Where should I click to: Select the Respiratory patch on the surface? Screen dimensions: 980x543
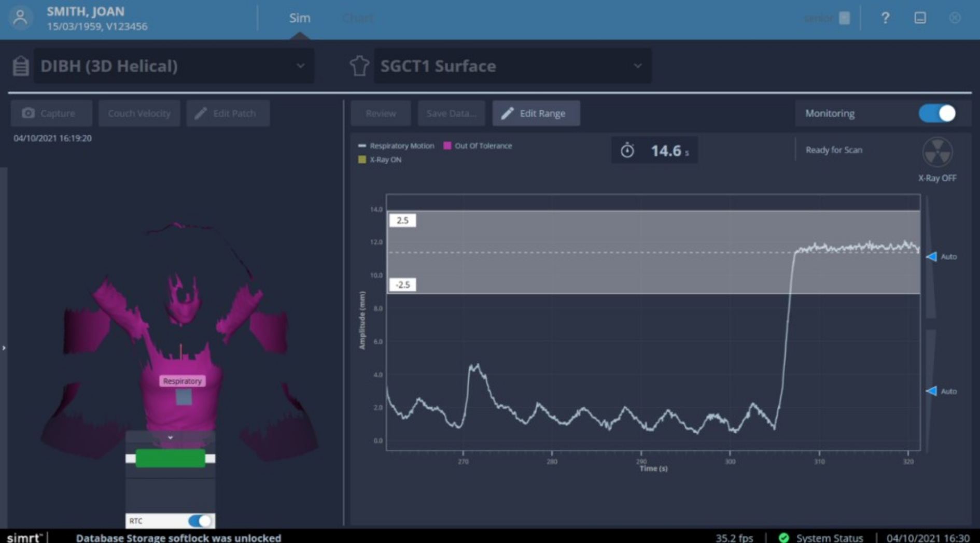[x=183, y=397]
